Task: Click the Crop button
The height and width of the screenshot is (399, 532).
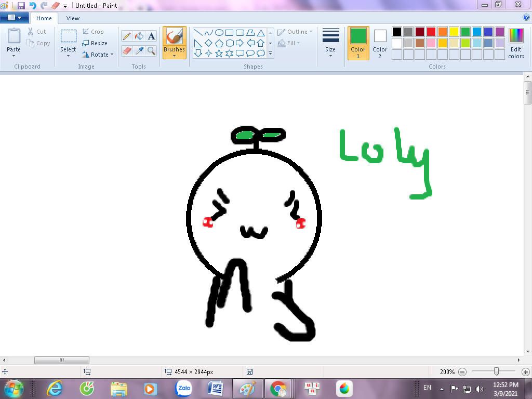Action: [93, 32]
